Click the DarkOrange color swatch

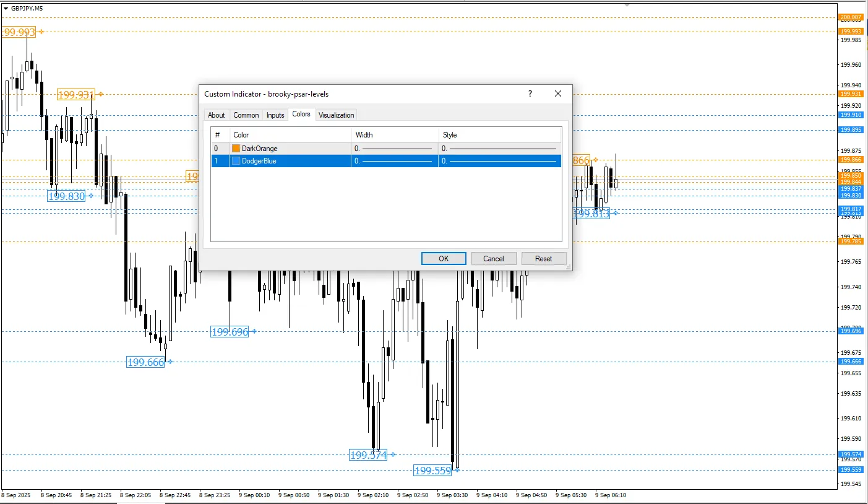[236, 149]
